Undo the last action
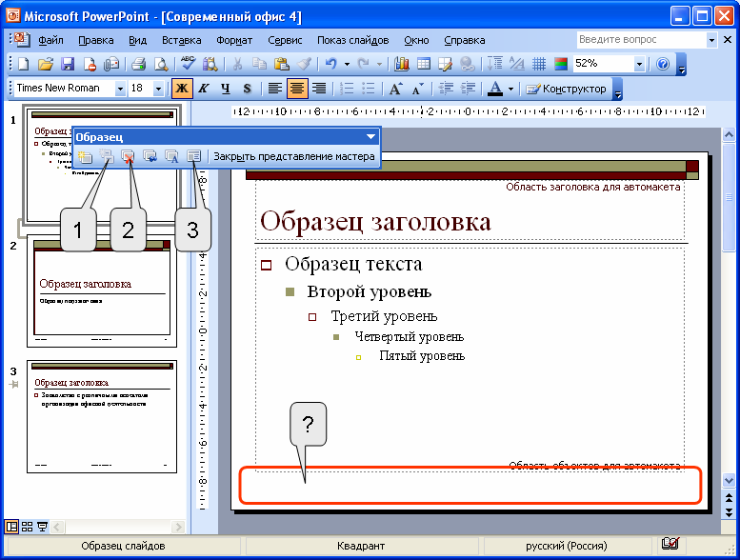 [x=331, y=64]
